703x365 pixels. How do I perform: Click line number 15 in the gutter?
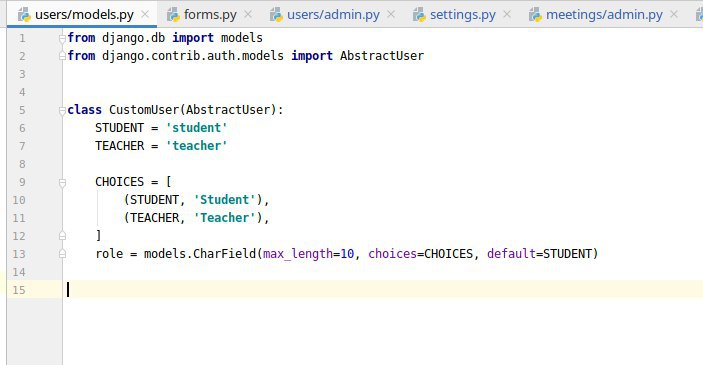click(19, 290)
